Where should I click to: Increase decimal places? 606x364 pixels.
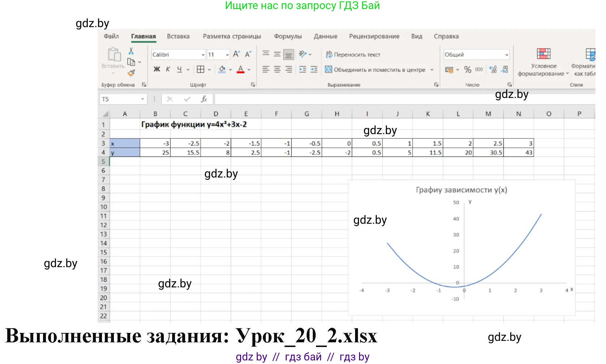(492, 69)
